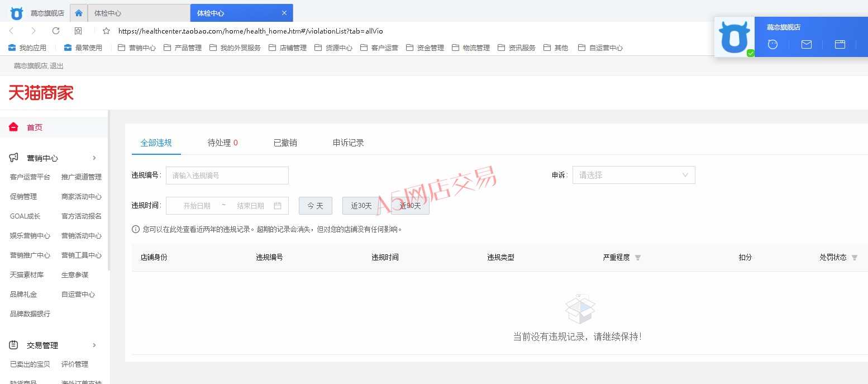Viewport: 868px width, 384px height.
Task: Open 娱乐营销中心 in the sidebar
Action: tap(30, 236)
